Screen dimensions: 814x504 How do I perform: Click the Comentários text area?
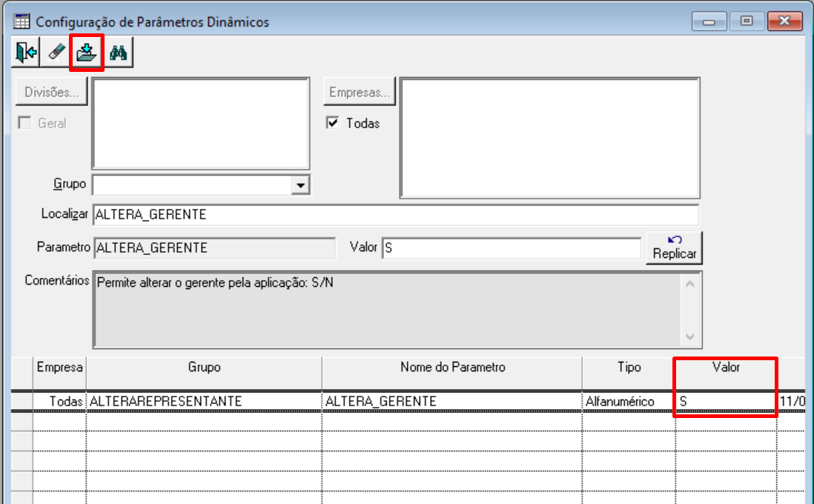pos(387,310)
